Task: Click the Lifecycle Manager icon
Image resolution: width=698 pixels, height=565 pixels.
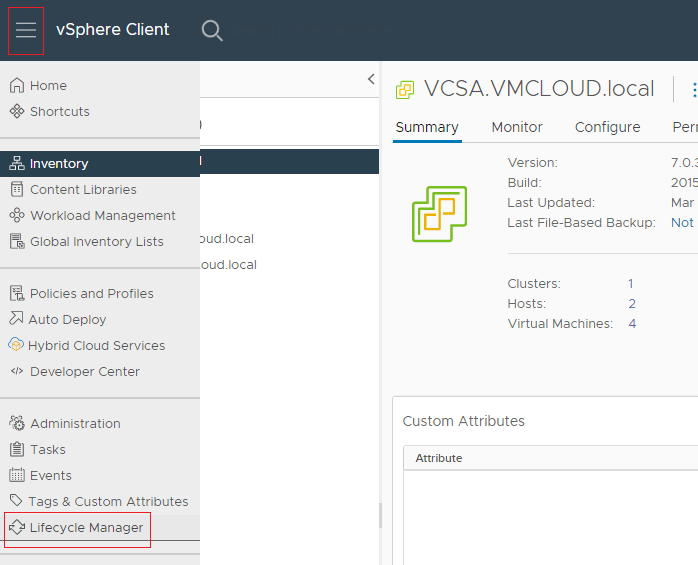Action: (x=17, y=527)
